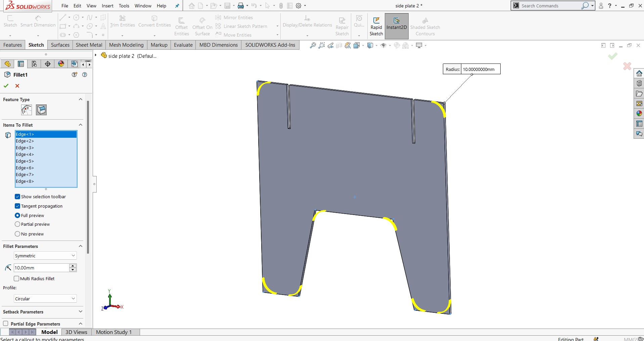Open the Motion Study 1 tab
Viewport: 644px width, 341px height.
point(114,332)
